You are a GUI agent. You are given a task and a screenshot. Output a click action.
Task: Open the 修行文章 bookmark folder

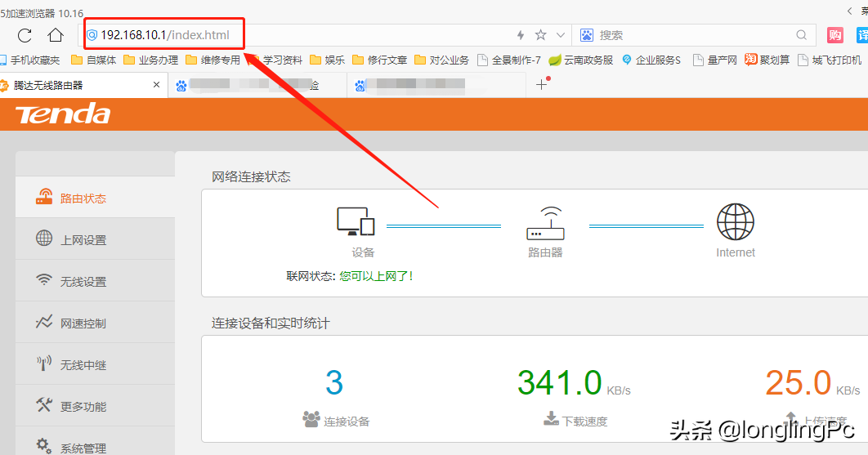click(380, 60)
